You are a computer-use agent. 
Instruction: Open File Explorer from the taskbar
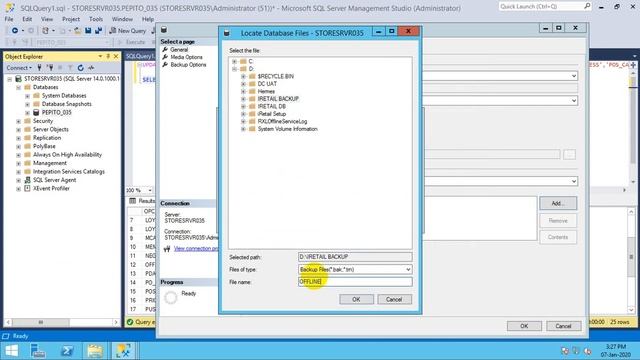pos(95,351)
